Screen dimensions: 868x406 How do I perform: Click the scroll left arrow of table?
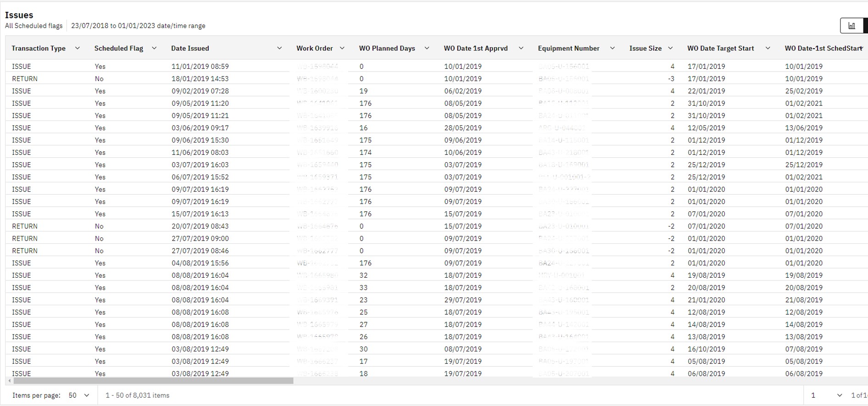(x=10, y=381)
